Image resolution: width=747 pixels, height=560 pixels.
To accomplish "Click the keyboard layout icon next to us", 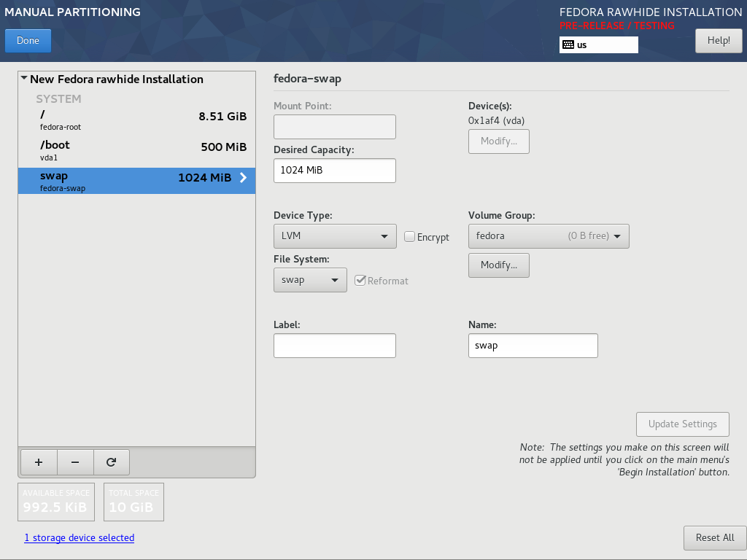I will [568, 44].
